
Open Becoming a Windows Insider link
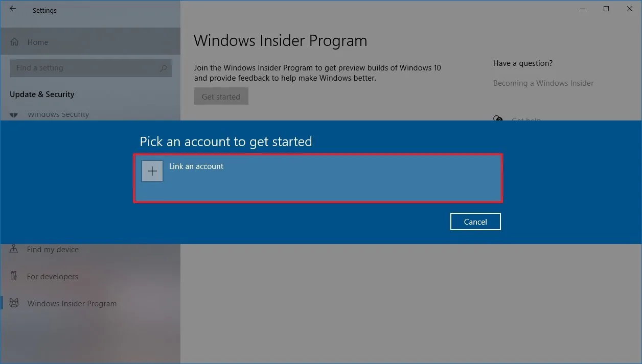pyautogui.click(x=543, y=83)
